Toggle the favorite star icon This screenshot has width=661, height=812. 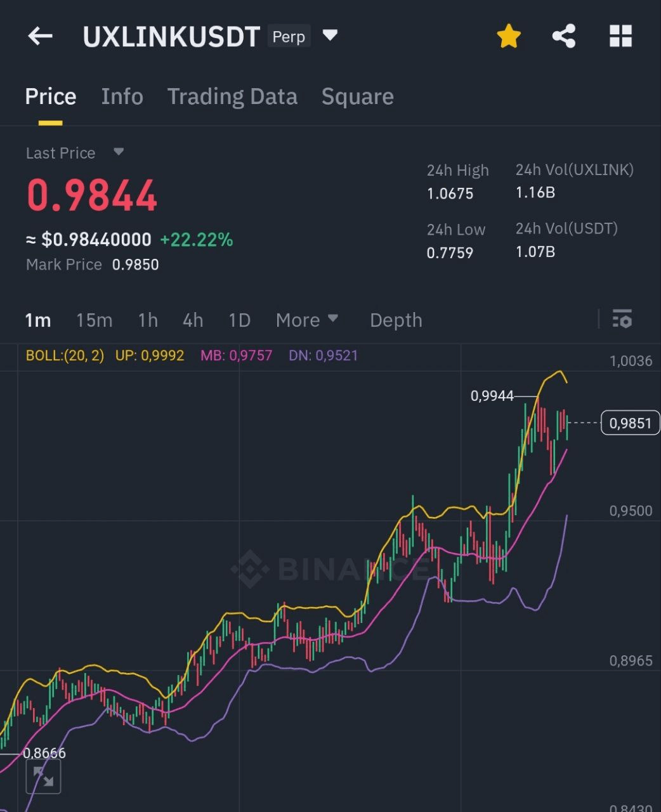(x=509, y=36)
